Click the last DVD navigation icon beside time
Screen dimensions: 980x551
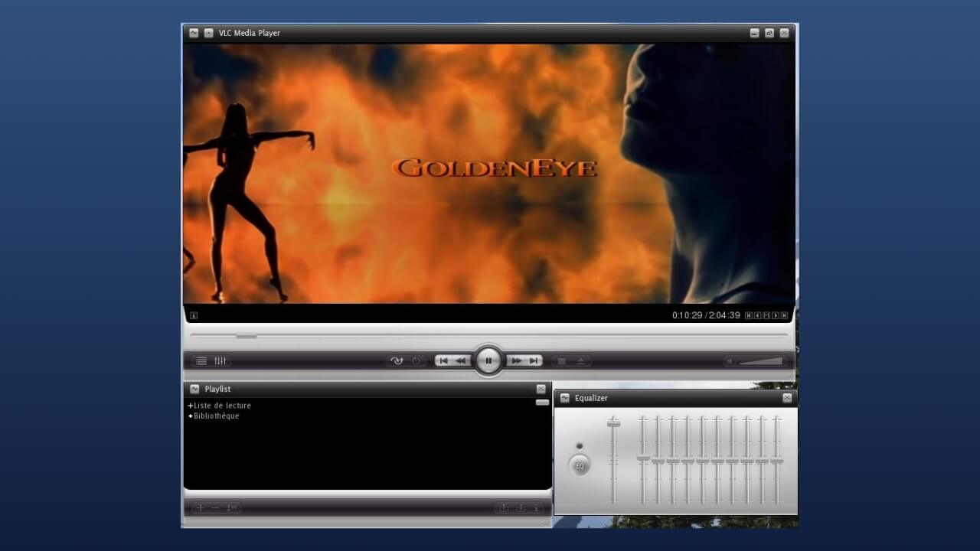pos(784,315)
